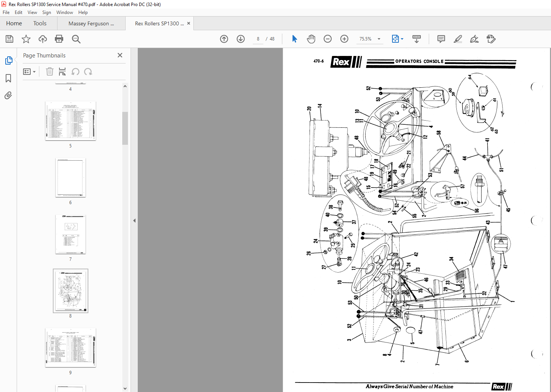Switch to the Tools tab
Image resolution: width=551 pixels, height=392 pixels.
pyautogui.click(x=40, y=23)
